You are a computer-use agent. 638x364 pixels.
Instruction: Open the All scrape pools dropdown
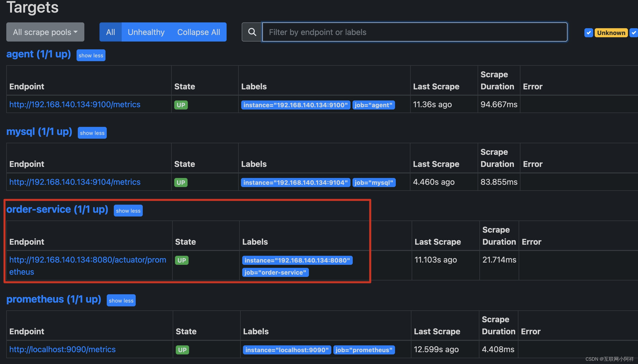tap(45, 32)
